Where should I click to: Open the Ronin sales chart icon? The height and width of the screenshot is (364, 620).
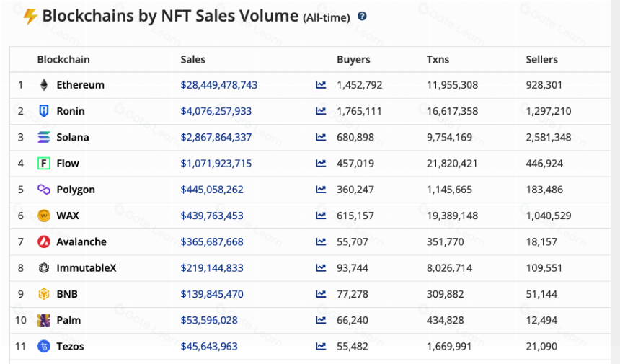(321, 111)
